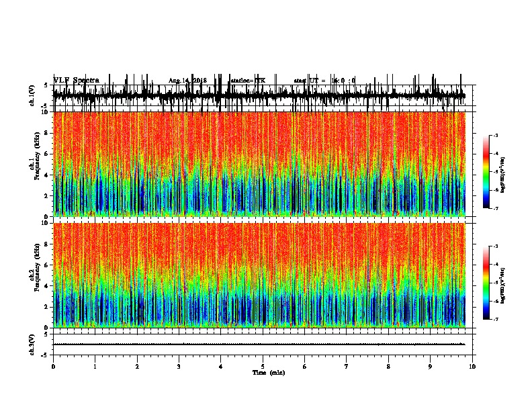
Task: Click time axis tick label '4'
Action: 221,367
